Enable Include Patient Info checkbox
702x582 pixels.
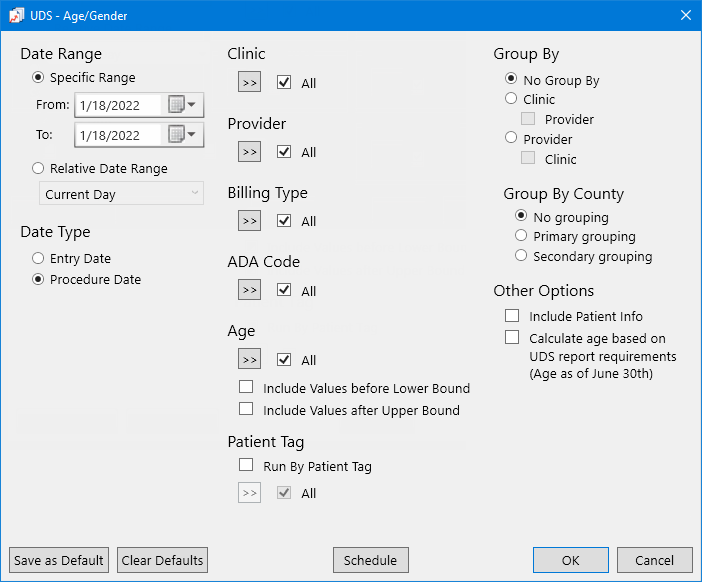512,316
